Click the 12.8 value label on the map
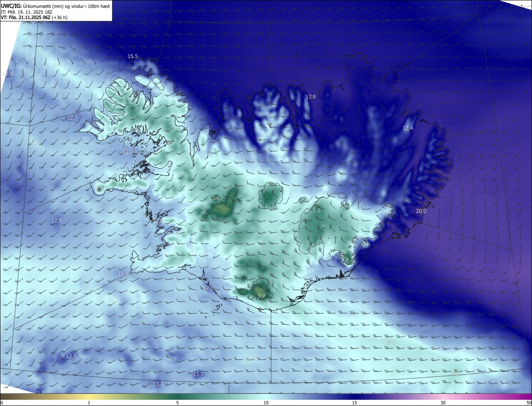 pyautogui.click(x=8, y=73)
